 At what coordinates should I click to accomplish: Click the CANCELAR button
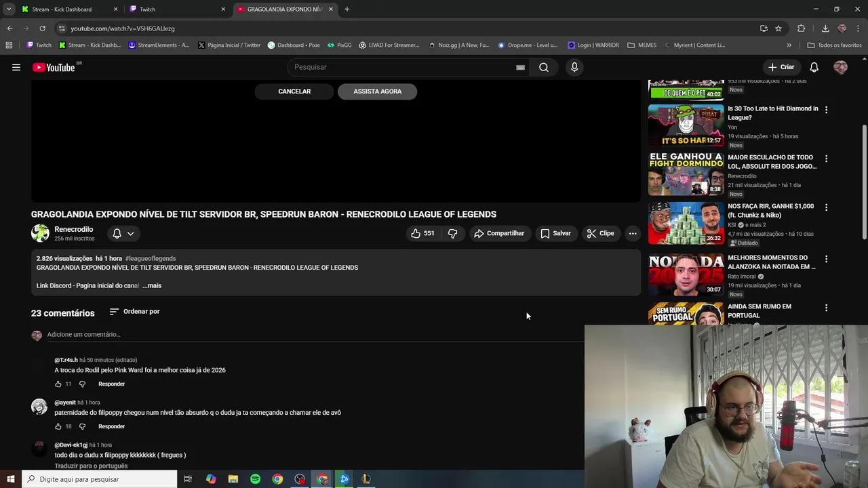coord(294,91)
